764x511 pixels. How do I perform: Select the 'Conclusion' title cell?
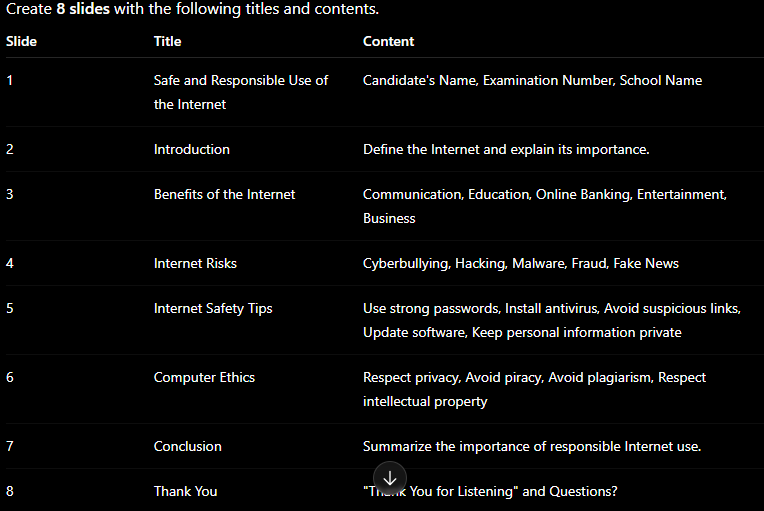[x=188, y=446]
